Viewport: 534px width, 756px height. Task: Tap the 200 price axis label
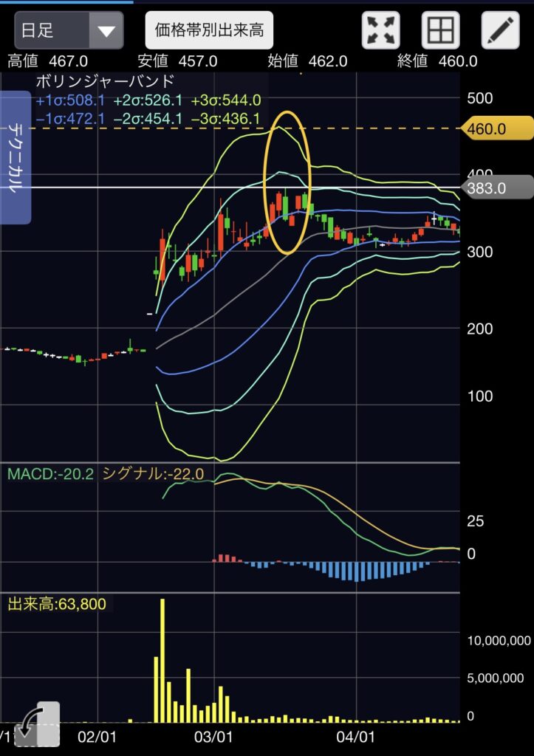[480, 329]
